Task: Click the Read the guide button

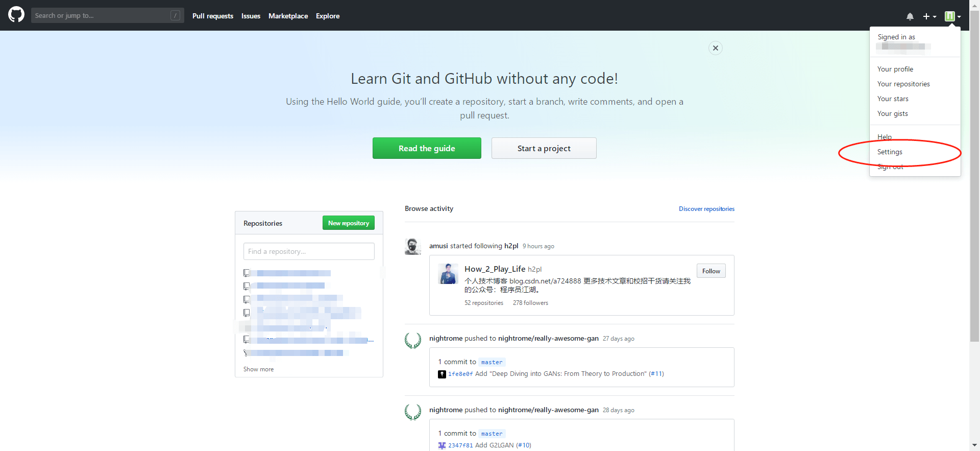Action: 427,148
